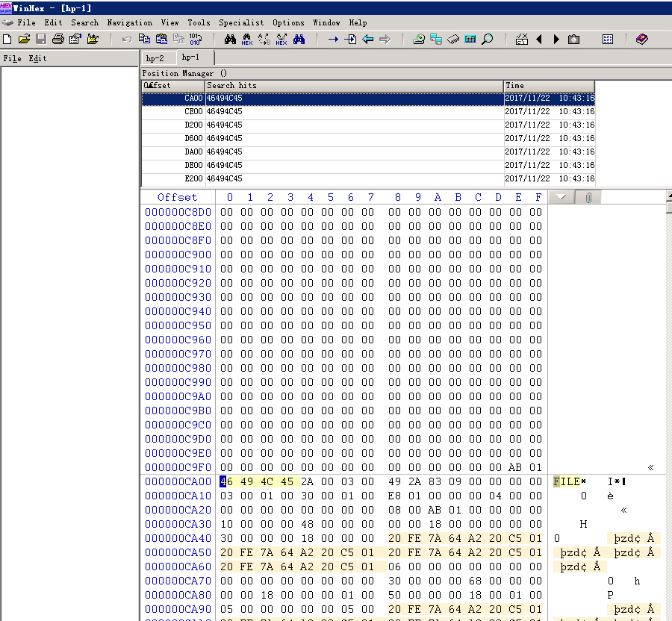Click the Position Manager checkmark icon
Viewport: 672px width, 621px height.
pos(522,40)
